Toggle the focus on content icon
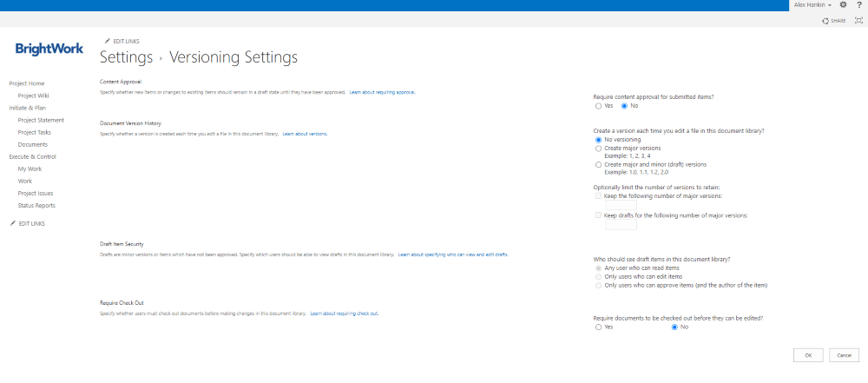868x383 pixels. tap(858, 20)
